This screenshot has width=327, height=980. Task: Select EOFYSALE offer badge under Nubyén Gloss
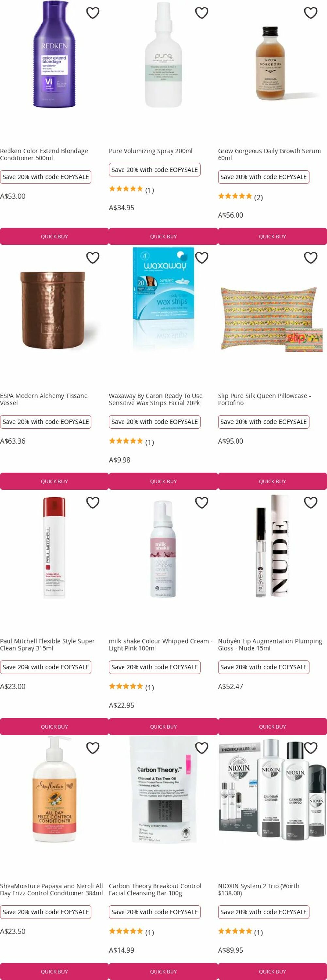(264, 667)
